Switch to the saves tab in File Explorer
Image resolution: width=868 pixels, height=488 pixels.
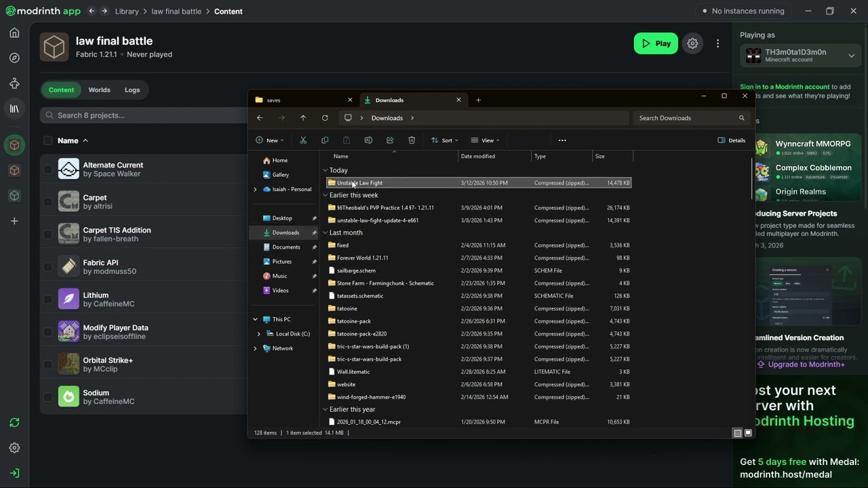304,100
